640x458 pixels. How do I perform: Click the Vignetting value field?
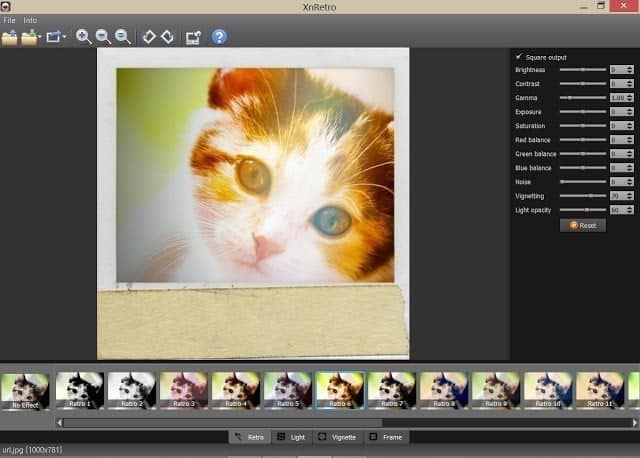622,196
